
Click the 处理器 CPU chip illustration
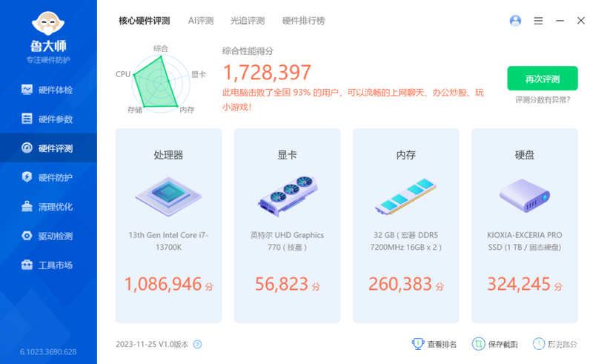168,196
